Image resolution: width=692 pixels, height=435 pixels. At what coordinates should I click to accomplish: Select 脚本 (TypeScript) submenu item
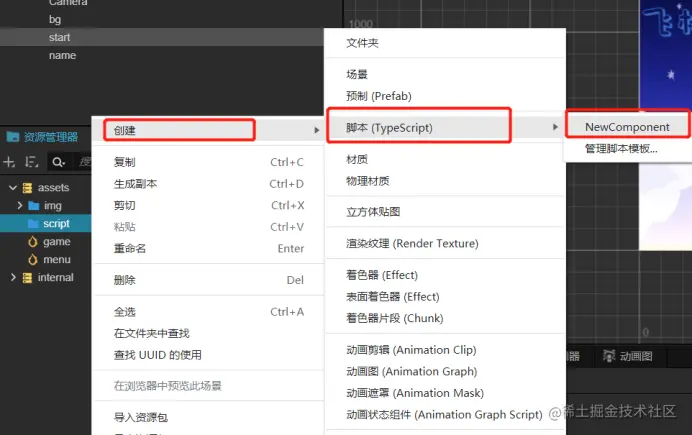[446, 128]
